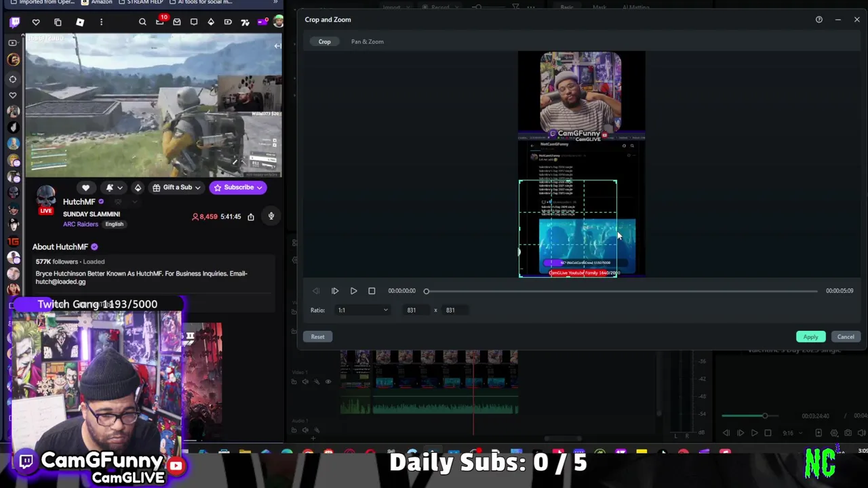Toggle visibility eye on the Video 1 track

pyautogui.click(x=328, y=382)
